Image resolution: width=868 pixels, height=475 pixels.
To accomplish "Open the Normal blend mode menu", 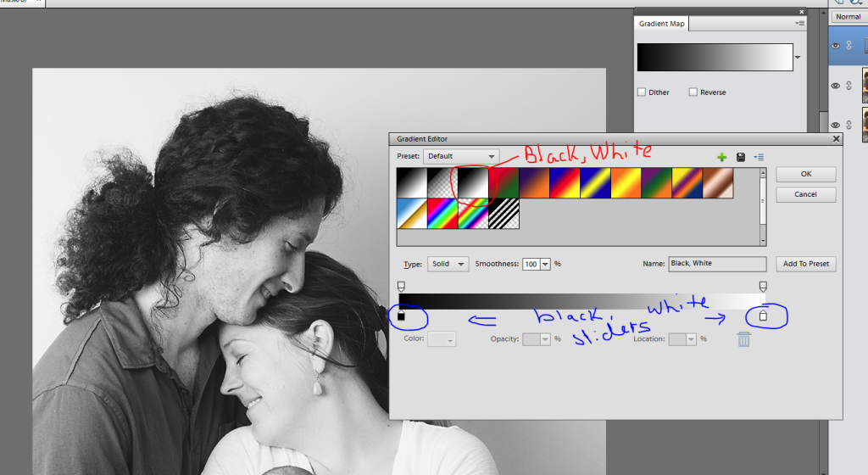I will click(x=849, y=17).
